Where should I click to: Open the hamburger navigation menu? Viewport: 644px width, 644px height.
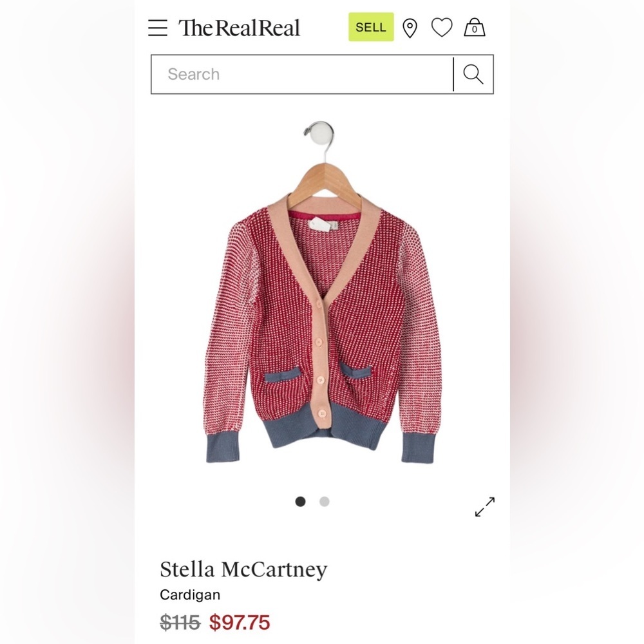158,27
